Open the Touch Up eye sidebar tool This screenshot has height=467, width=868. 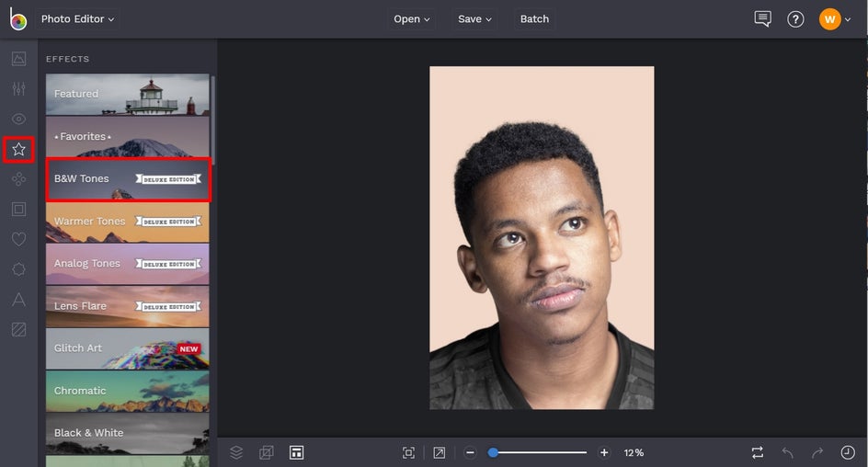tap(18, 119)
